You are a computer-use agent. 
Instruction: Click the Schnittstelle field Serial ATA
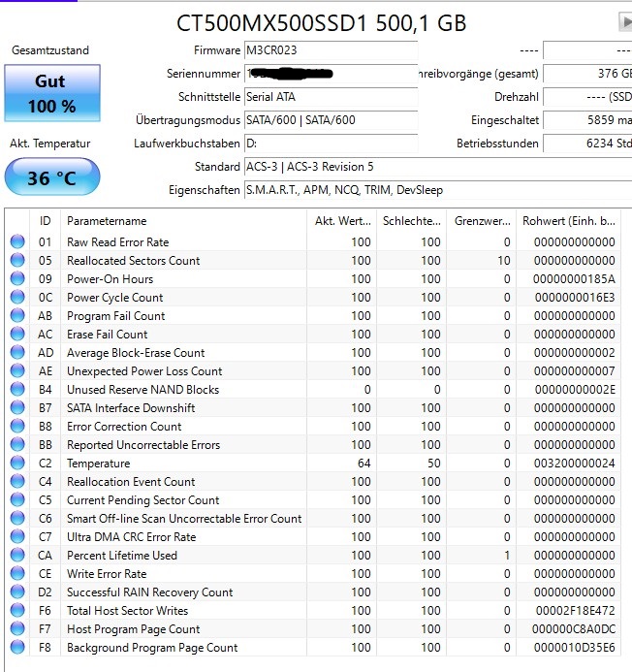point(331,97)
